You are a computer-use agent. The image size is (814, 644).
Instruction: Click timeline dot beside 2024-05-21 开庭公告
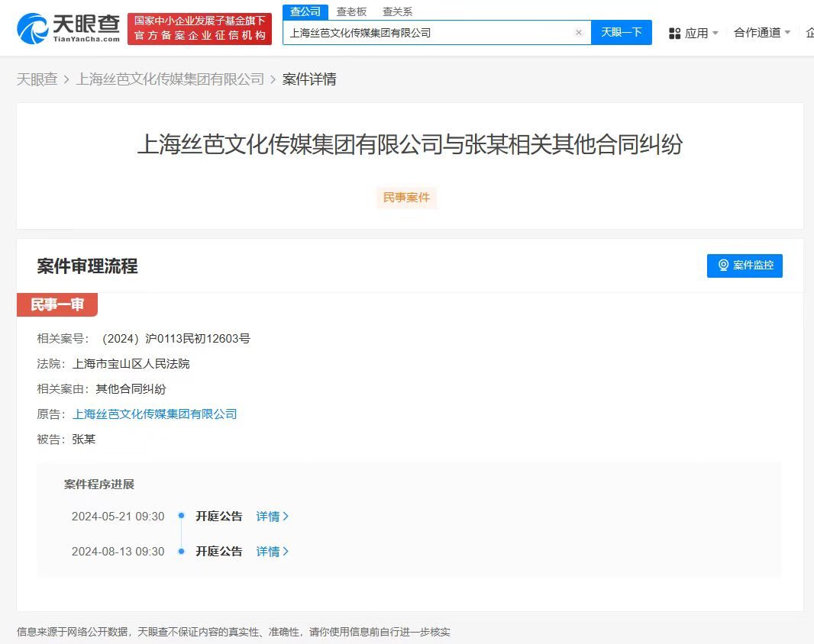coord(182,516)
